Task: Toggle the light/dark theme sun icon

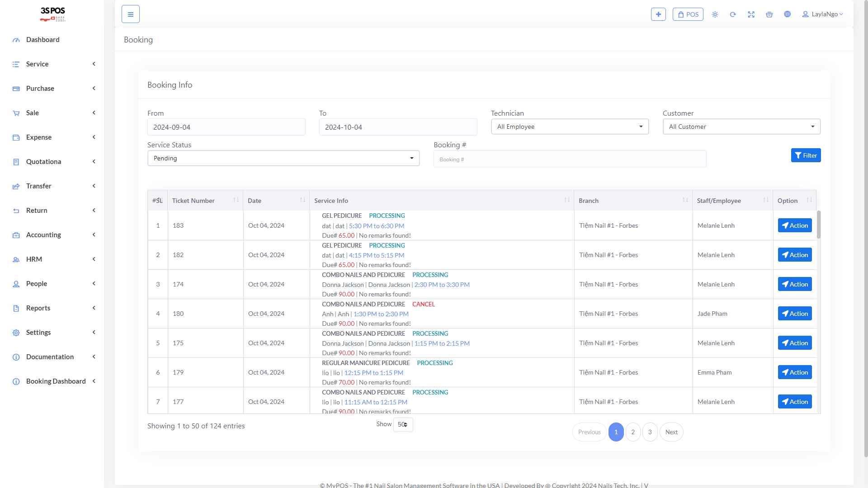Action: tap(715, 14)
